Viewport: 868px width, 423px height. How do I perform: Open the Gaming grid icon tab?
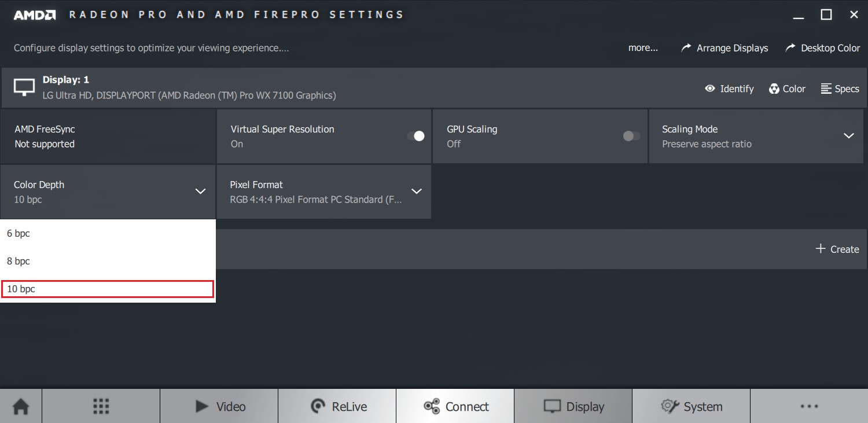pyautogui.click(x=101, y=406)
